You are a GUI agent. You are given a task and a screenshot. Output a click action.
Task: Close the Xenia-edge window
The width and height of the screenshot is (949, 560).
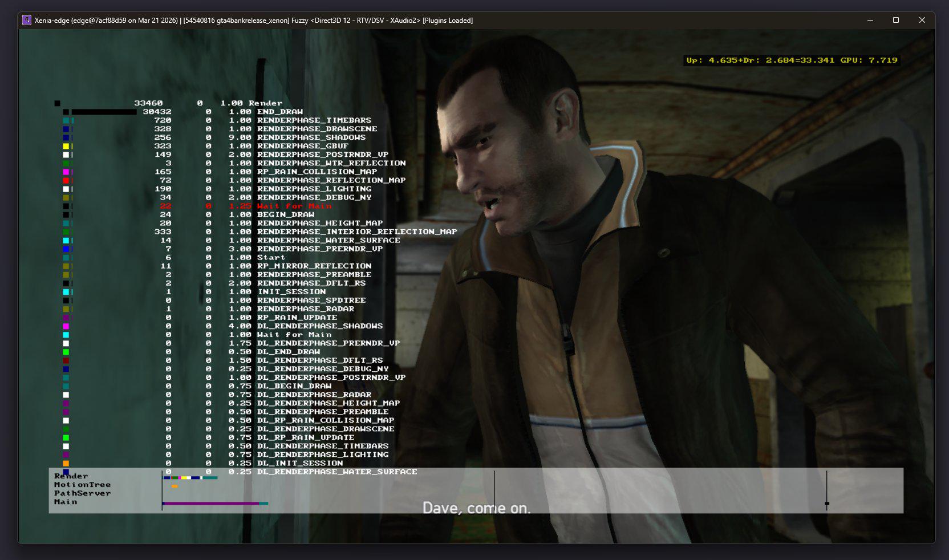(x=922, y=20)
